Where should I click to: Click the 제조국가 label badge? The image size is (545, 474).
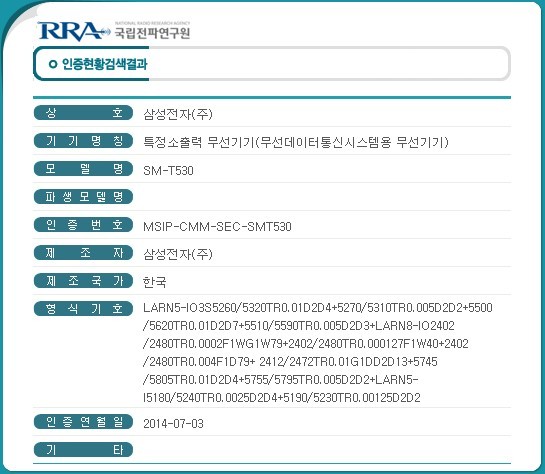(x=83, y=281)
